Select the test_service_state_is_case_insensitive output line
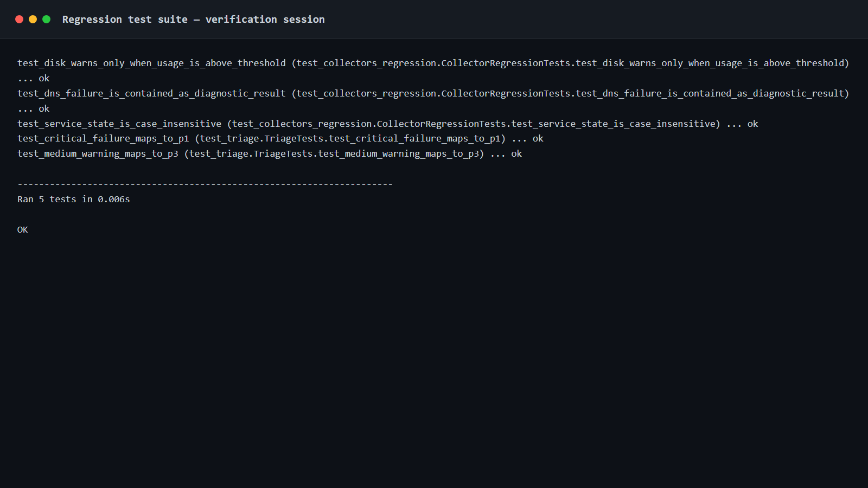 [387, 124]
